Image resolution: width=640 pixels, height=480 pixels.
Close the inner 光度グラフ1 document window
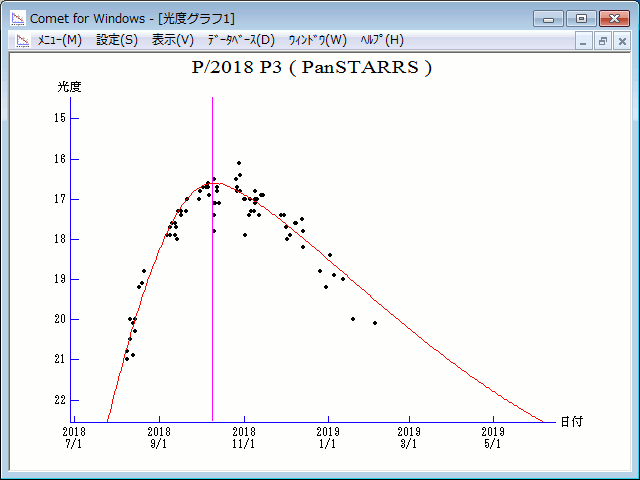621,41
